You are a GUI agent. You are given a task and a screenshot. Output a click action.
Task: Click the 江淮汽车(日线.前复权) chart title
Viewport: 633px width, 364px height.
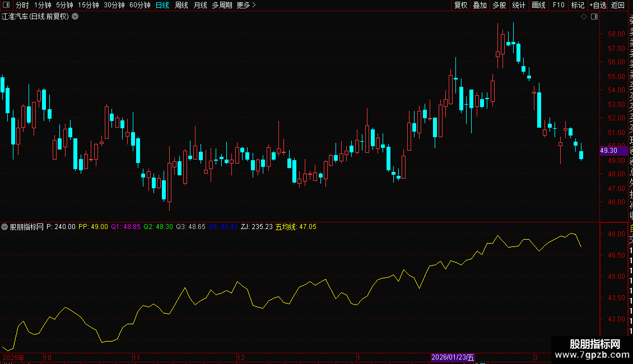35,17
